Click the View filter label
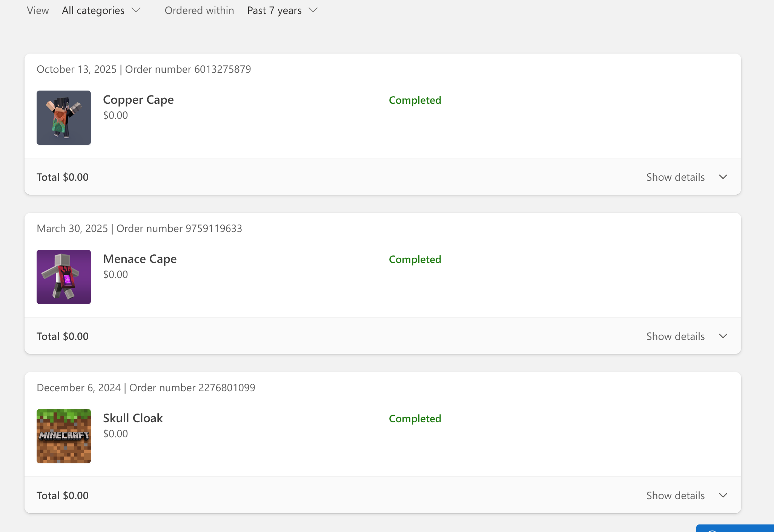The image size is (774, 532). (37, 10)
